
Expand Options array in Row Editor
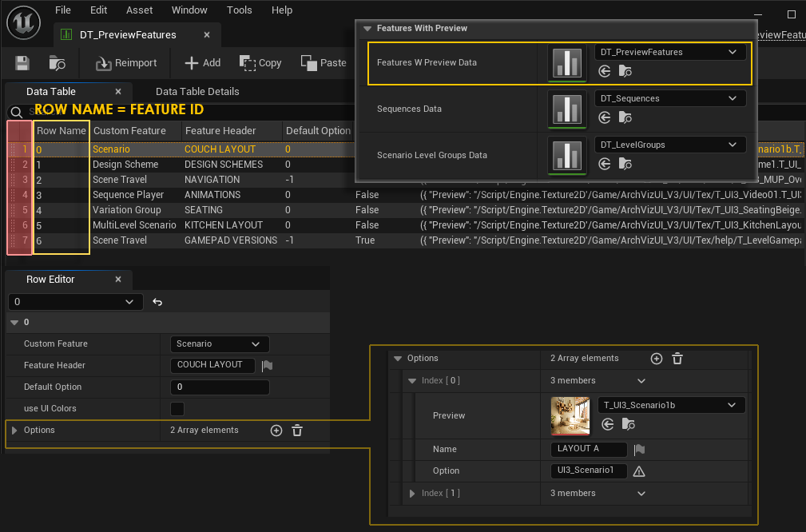click(x=14, y=431)
